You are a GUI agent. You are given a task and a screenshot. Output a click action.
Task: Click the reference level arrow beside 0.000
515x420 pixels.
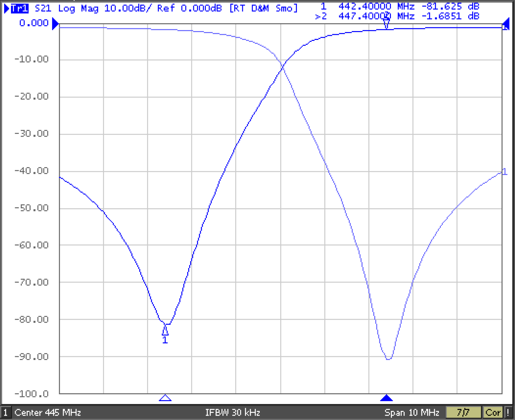coord(55,24)
